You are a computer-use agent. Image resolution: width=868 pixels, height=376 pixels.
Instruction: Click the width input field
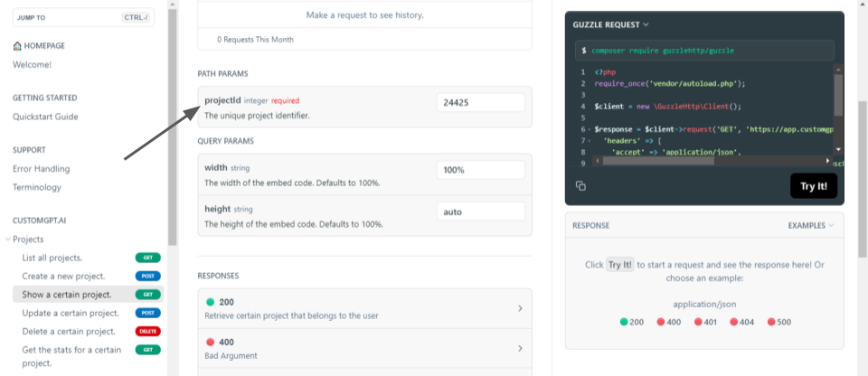coord(481,170)
